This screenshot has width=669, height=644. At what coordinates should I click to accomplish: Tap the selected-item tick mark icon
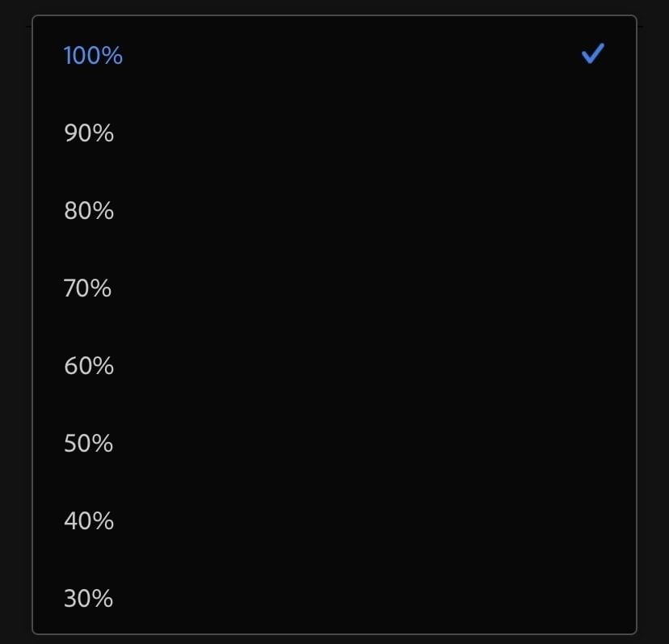click(x=592, y=54)
